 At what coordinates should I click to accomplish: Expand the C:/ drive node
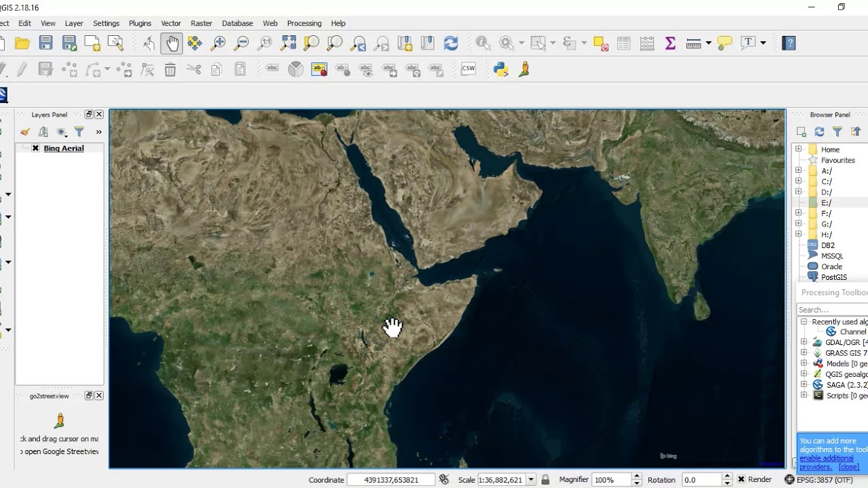point(798,182)
